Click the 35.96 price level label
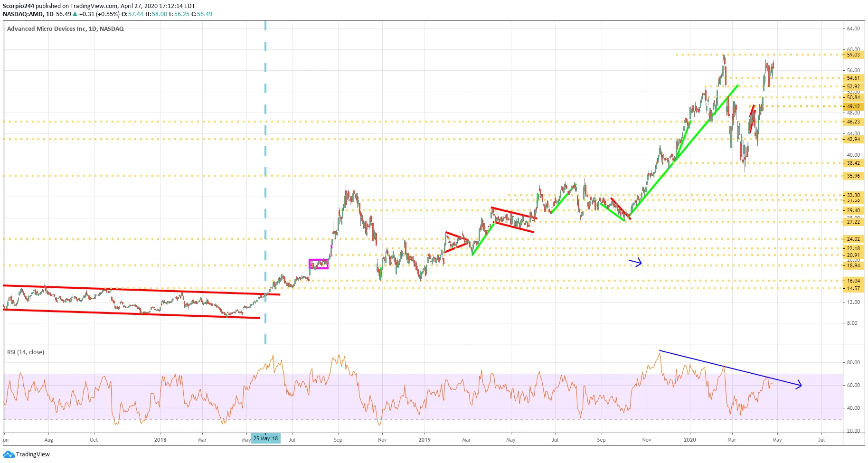 pos(853,176)
